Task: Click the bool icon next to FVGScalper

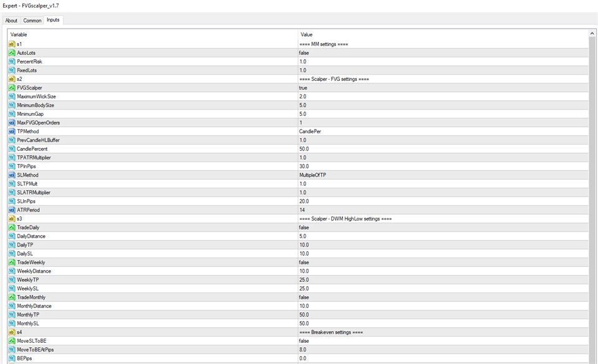Action: pos(12,88)
